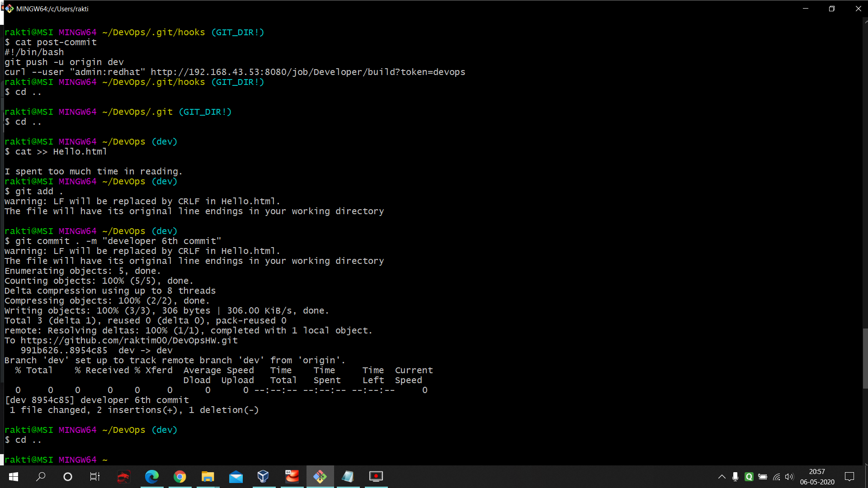The width and height of the screenshot is (868, 488).
Task: Click the MSI Dragon Center icon
Action: coord(123,477)
